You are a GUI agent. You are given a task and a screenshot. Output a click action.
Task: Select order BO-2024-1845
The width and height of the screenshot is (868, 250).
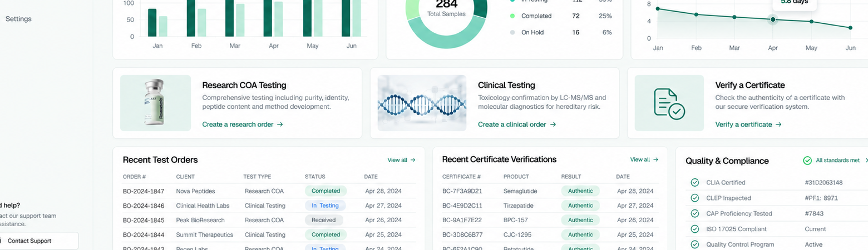coord(144,220)
